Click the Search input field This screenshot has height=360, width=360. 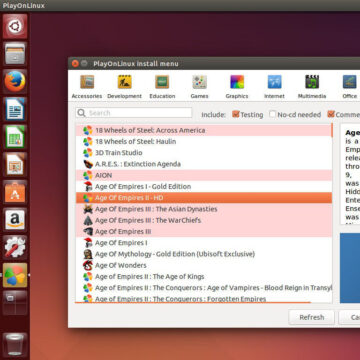tap(134, 113)
